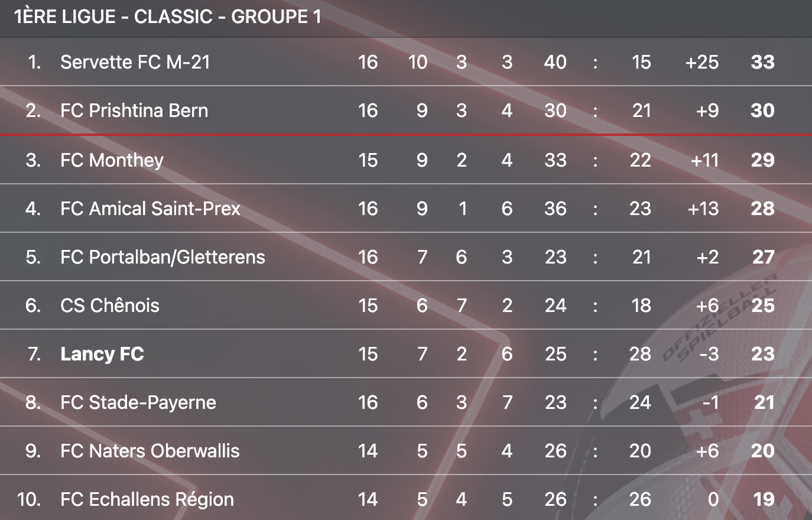Click the 1ÈRE LIGUE - CLASSIC - GROUPE 1 header

[168, 17]
